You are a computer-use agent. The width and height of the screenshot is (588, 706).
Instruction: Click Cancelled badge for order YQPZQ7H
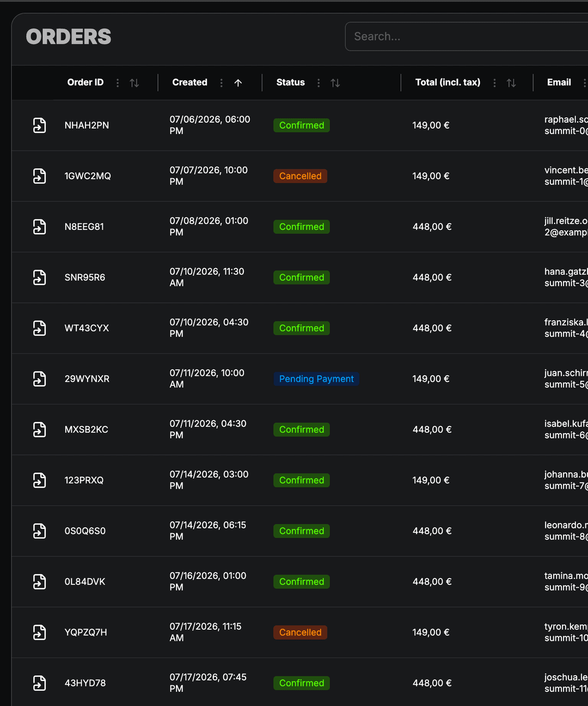click(x=300, y=632)
